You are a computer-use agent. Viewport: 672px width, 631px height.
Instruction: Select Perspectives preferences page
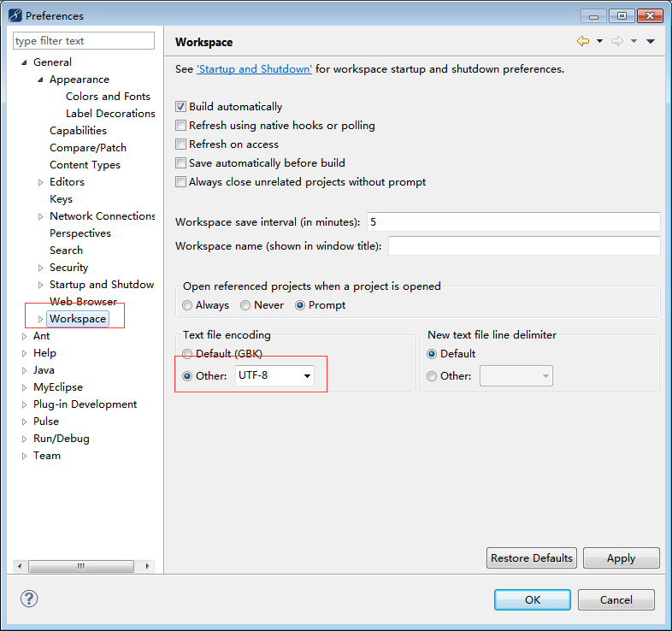[80, 233]
